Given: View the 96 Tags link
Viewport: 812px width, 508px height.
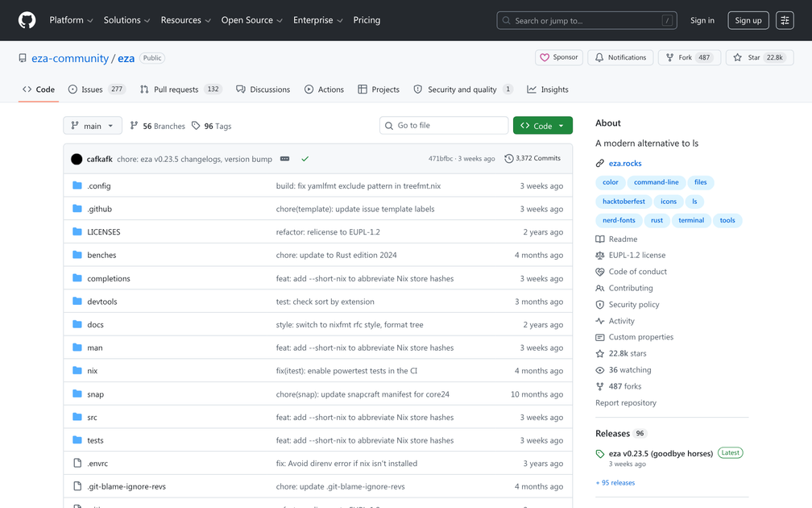Looking at the screenshot, I should 212,126.
